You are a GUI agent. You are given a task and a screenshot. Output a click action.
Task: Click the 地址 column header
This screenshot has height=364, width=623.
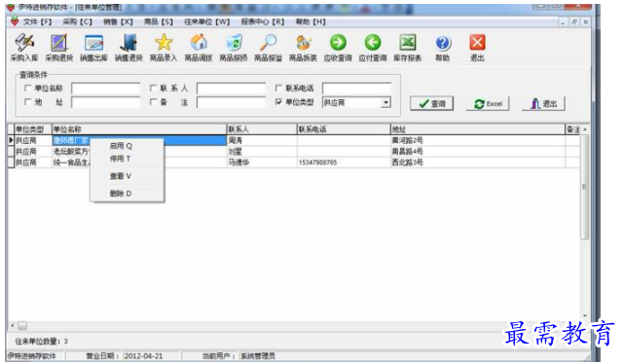click(x=478, y=129)
